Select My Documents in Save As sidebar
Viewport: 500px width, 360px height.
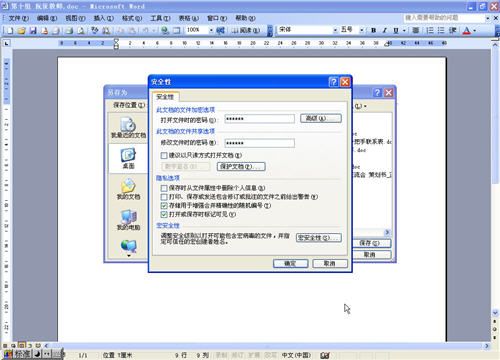tap(128, 189)
